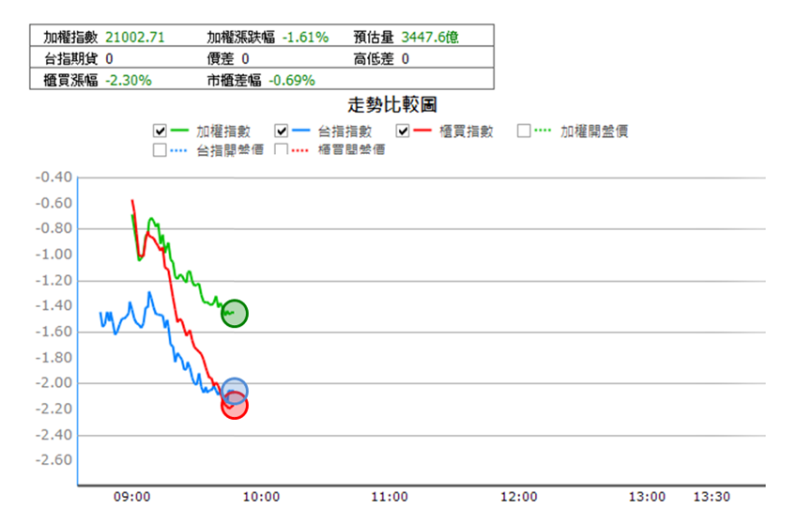Click the dotted red 櫃買開盤價 legend line
The width and height of the screenshot is (812, 526).
click(300, 150)
